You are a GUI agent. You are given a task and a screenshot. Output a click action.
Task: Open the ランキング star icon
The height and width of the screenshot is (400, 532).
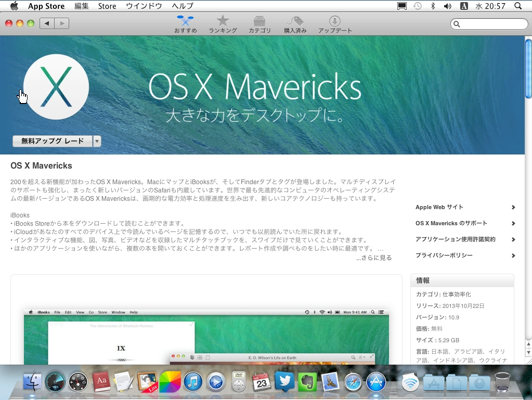[223, 24]
